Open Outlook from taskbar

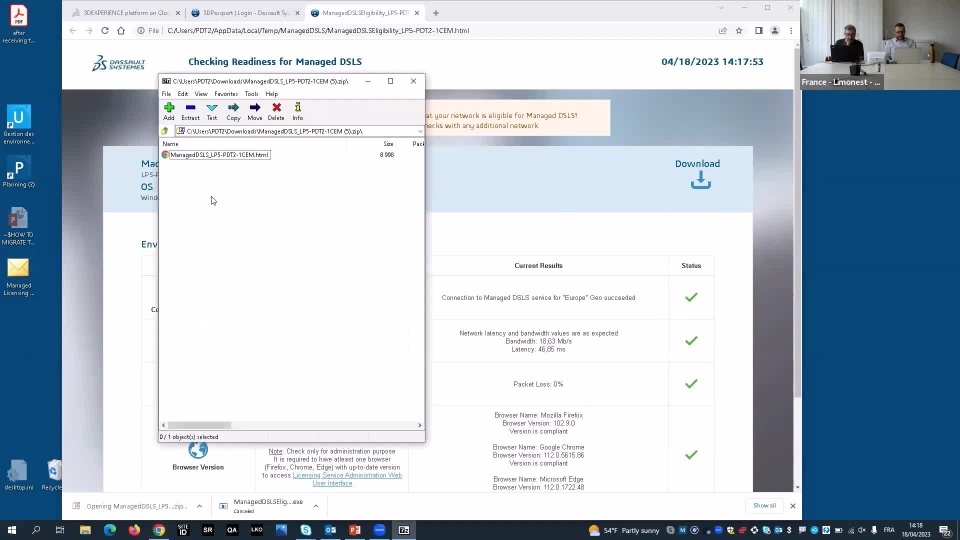(330, 530)
